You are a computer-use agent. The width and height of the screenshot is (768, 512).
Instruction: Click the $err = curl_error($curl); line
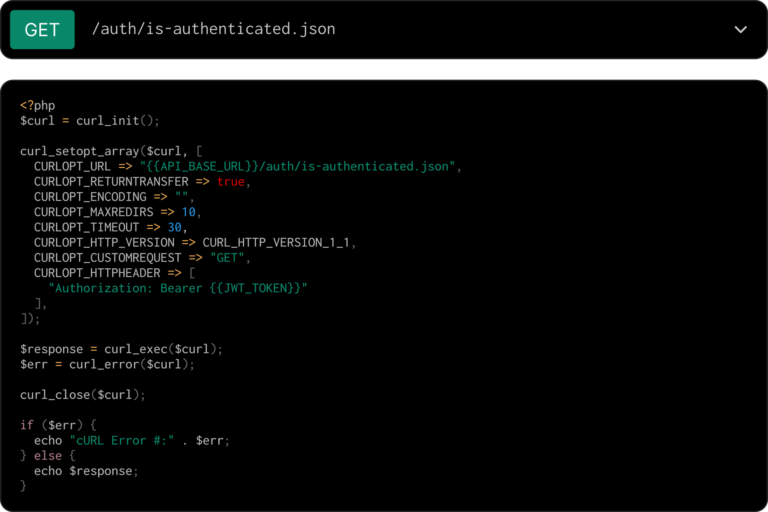pyautogui.click(x=107, y=364)
